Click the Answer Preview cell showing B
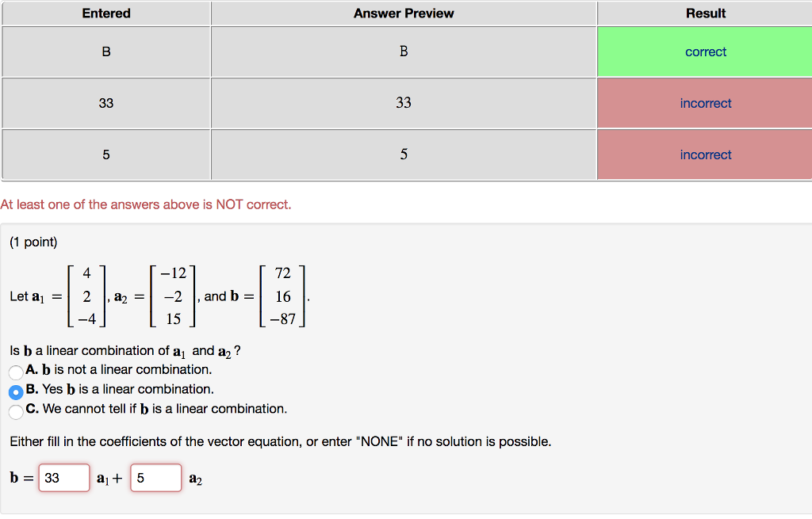Image resolution: width=812 pixels, height=519 pixels. (x=404, y=51)
